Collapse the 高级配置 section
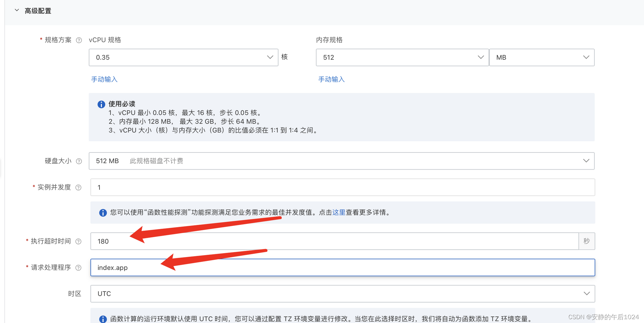 click(17, 10)
